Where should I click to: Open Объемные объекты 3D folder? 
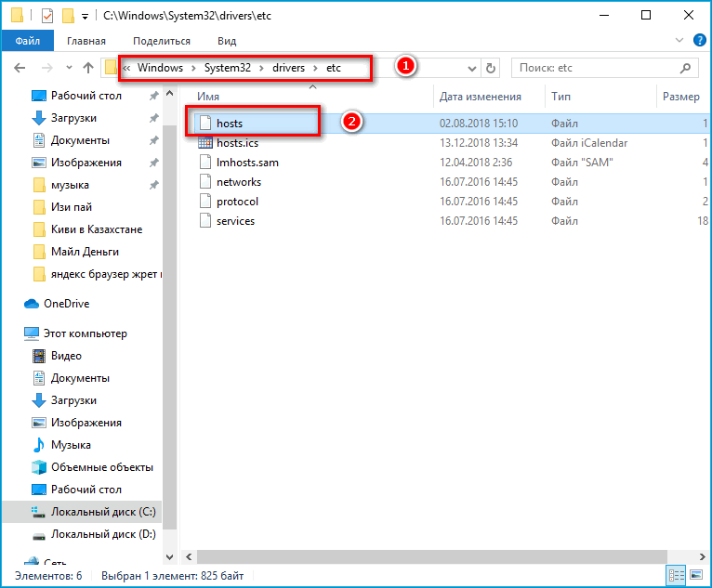tap(102, 467)
